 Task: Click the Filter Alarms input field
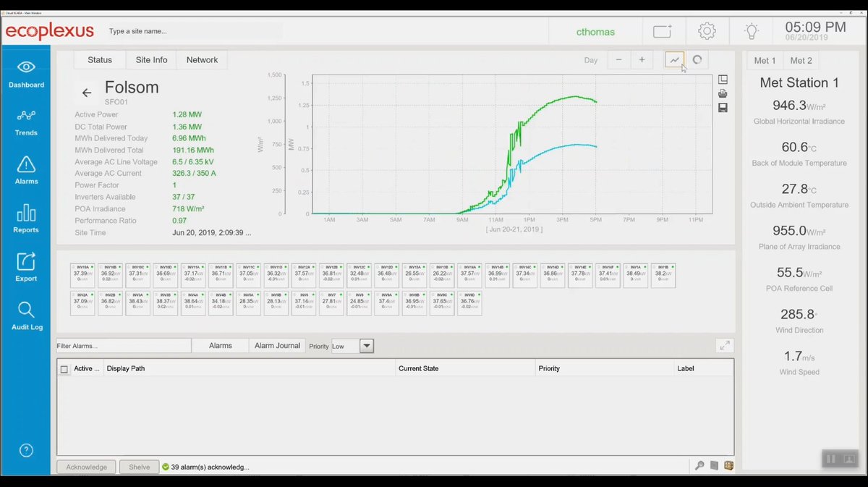[x=124, y=346]
